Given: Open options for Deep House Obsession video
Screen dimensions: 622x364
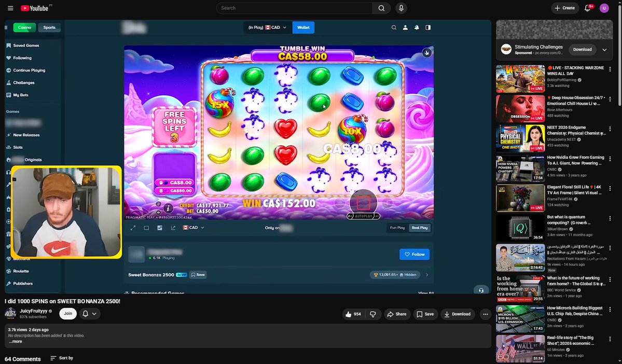Looking at the screenshot, I should click(610, 99).
